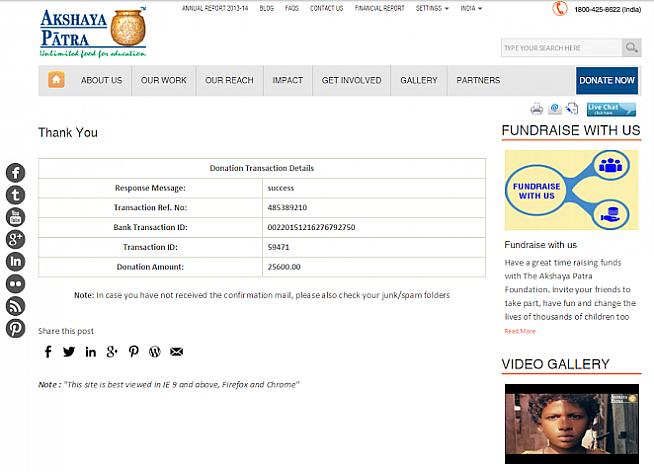Viewport: 654px width, 472px height.
Task: Open the sidebar RSS feed icon
Action: (15, 305)
